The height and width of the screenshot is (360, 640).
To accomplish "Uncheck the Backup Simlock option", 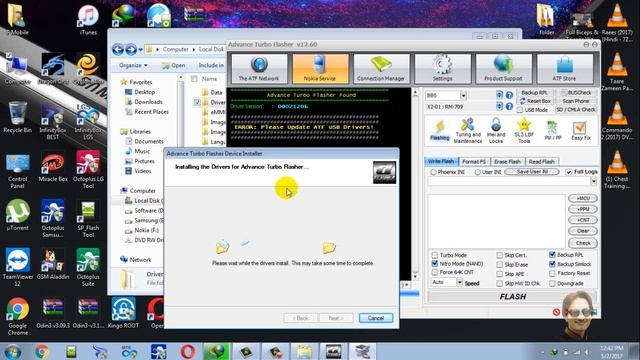I will tap(552, 264).
